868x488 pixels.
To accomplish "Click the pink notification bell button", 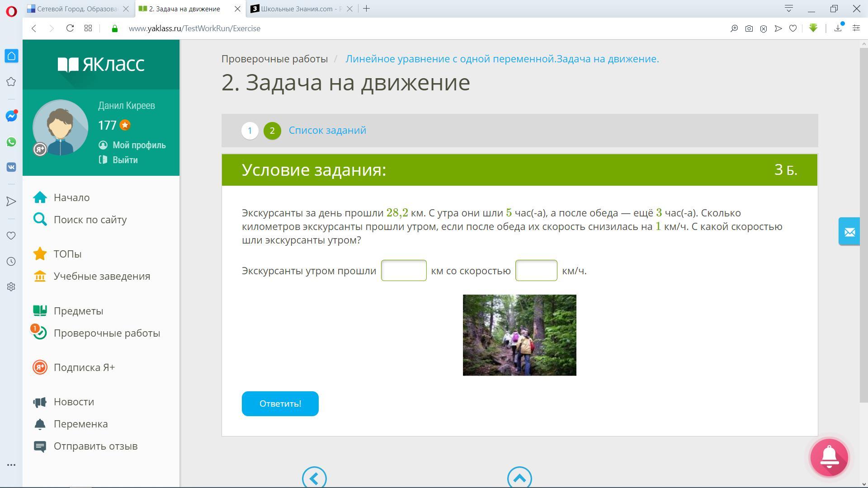I will [829, 457].
